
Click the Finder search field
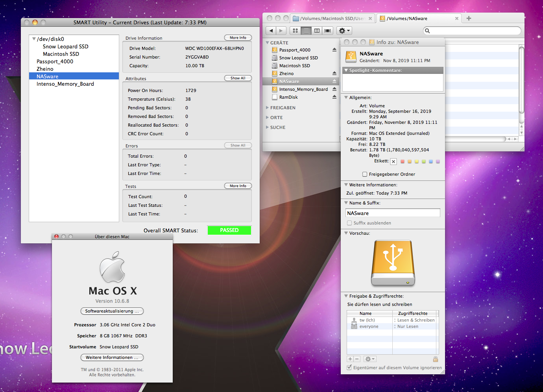point(472,31)
